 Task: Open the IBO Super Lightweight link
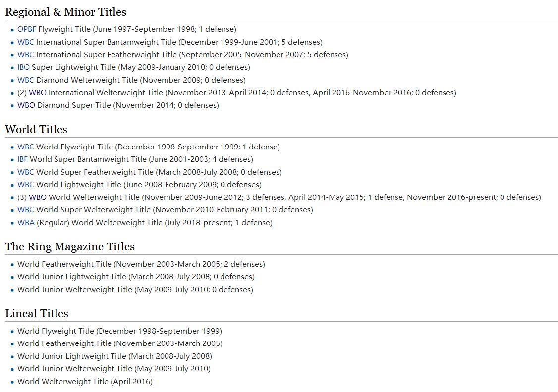pos(23,67)
